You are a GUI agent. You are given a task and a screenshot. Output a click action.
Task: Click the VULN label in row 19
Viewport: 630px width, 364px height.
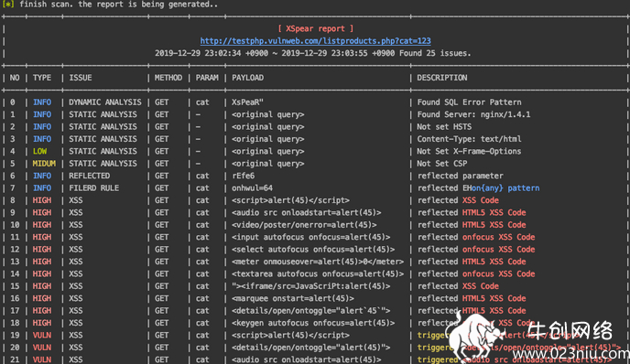42,335
